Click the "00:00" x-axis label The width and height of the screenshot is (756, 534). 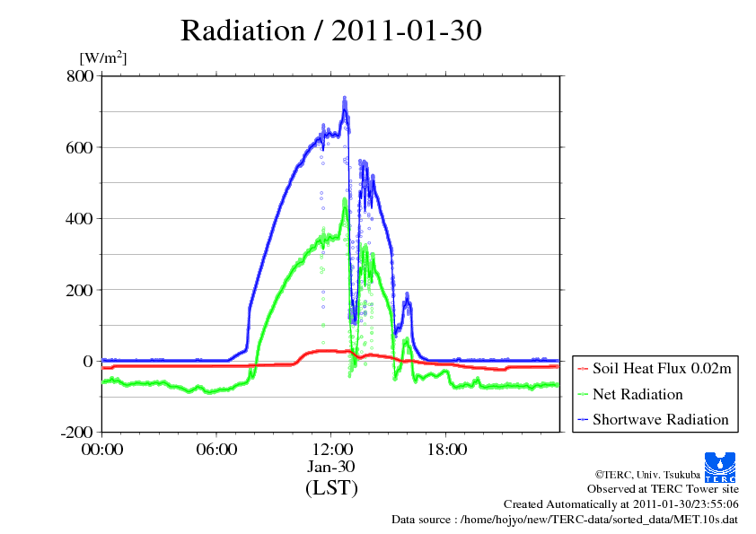tap(102, 450)
